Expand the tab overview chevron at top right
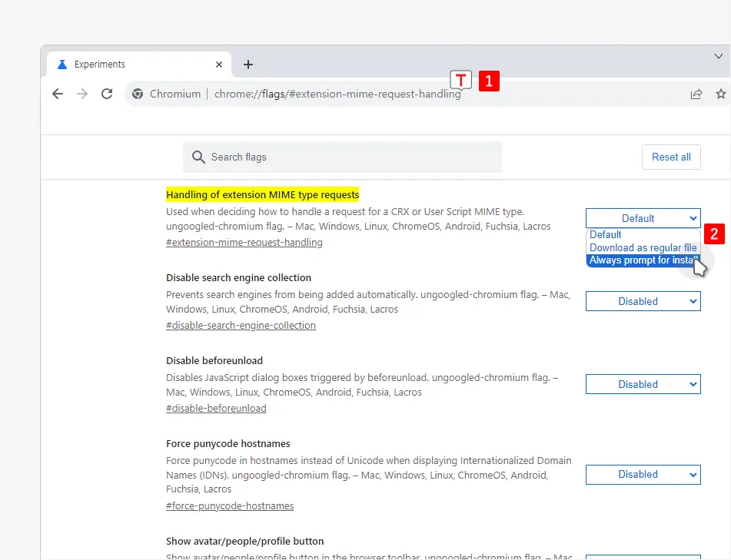This screenshot has width=731, height=560. coord(719,56)
